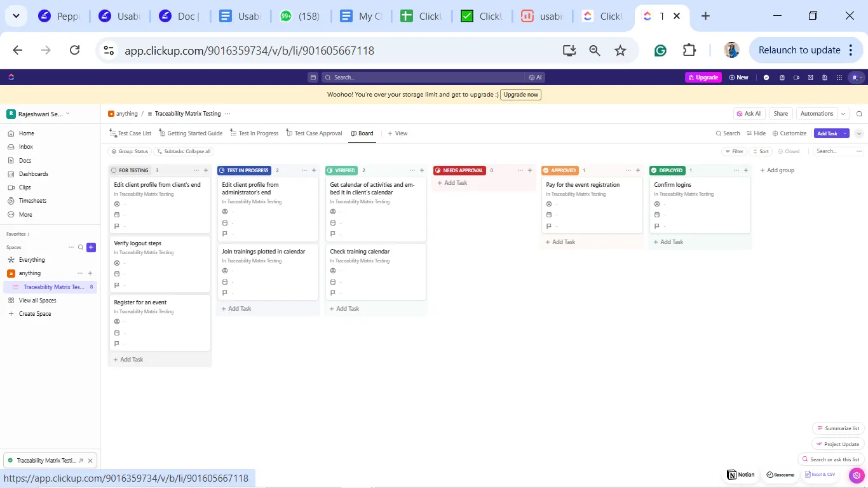The image size is (868, 488).
Task: Bookmark page with the star icon
Action: 620,50
